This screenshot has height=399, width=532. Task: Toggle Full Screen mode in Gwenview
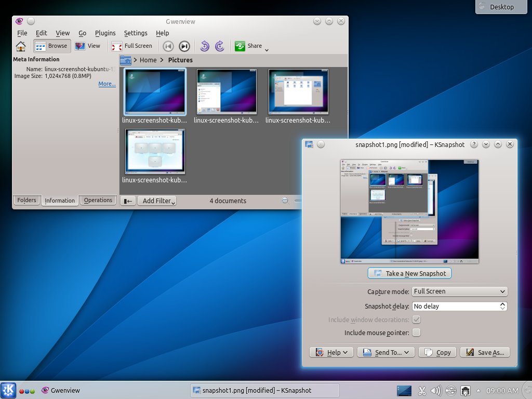pyautogui.click(x=132, y=46)
